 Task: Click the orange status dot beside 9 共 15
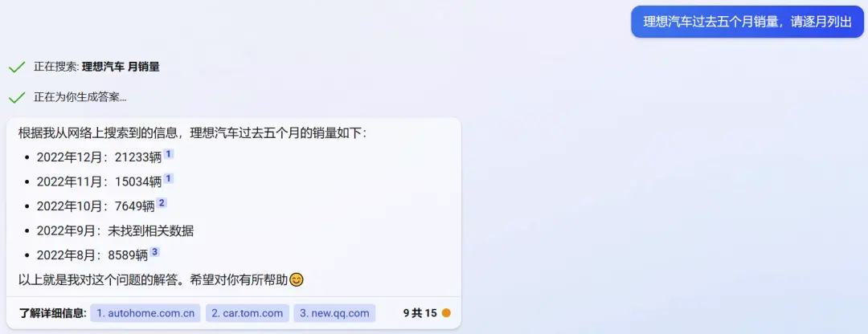tap(446, 313)
